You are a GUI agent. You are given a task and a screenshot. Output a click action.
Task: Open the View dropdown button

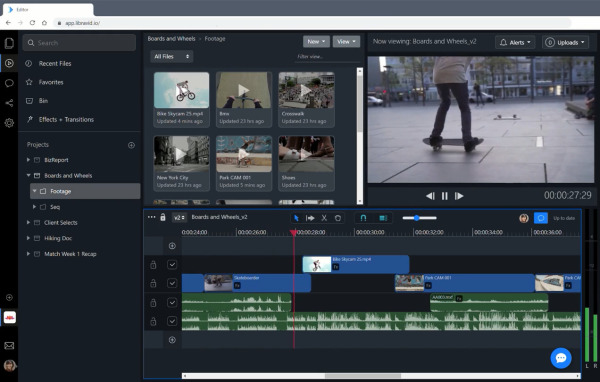click(346, 41)
